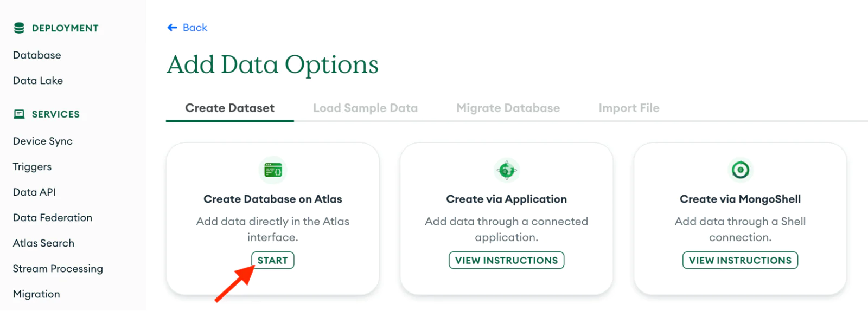This screenshot has height=311, width=868.
Task: Click the Create via Application globe icon
Action: pos(507,170)
